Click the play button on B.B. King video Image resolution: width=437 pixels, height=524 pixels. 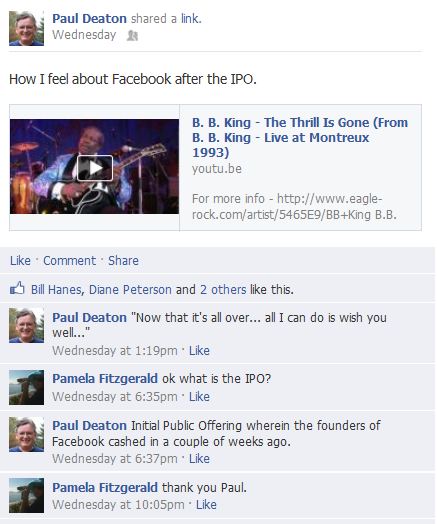tap(95, 168)
